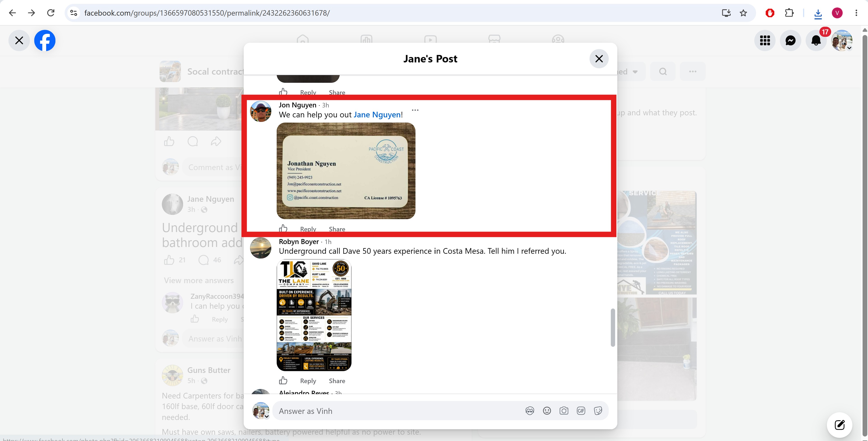Click the Answer as Vinh field in dialog
The width and height of the screenshot is (868, 441).
[x=398, y=411]
